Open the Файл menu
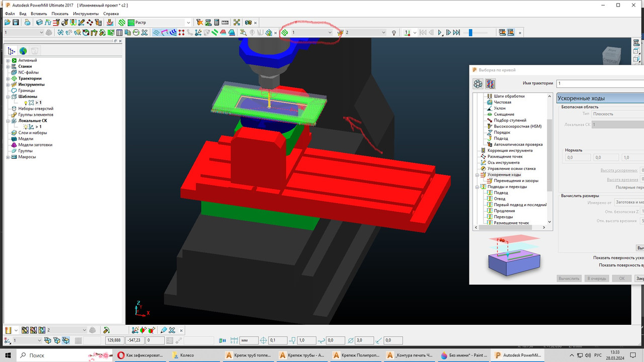This screenshot has width=644, height=362. pos(10,14)
